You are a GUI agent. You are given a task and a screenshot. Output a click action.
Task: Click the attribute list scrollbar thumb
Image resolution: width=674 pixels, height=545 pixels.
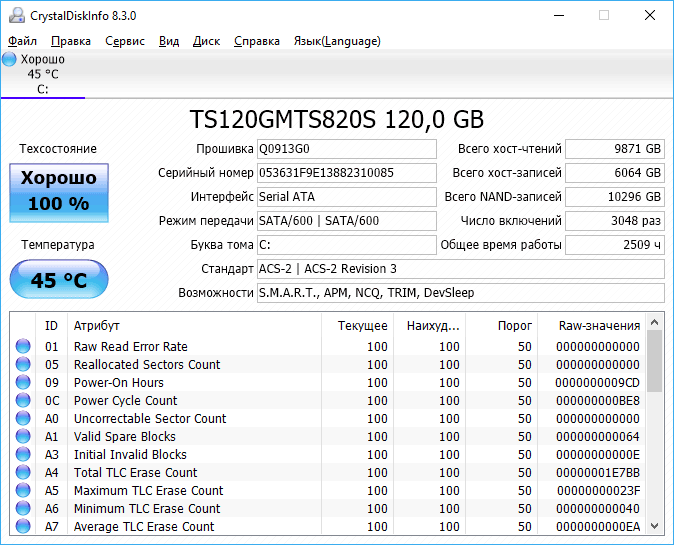(655, 361)
